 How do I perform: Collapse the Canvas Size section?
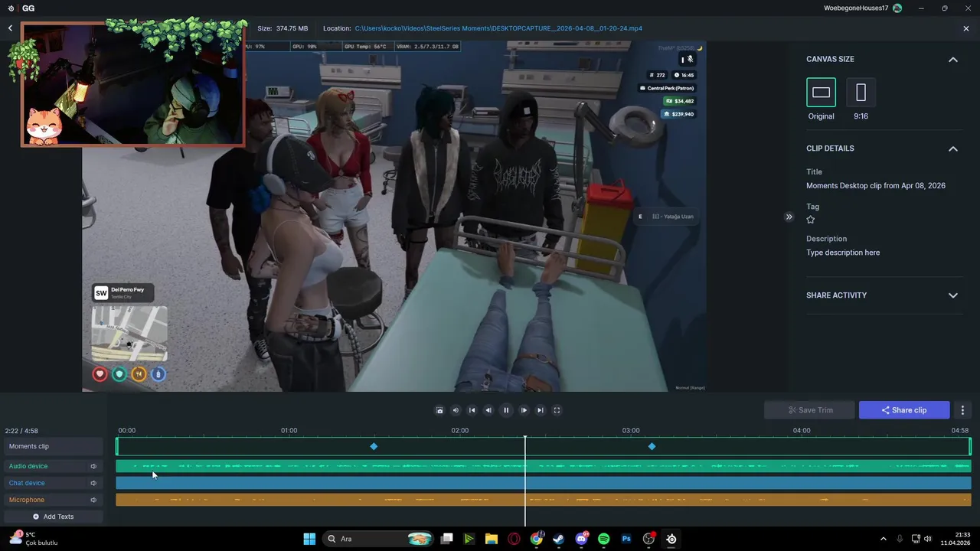(x=953, y=60)
